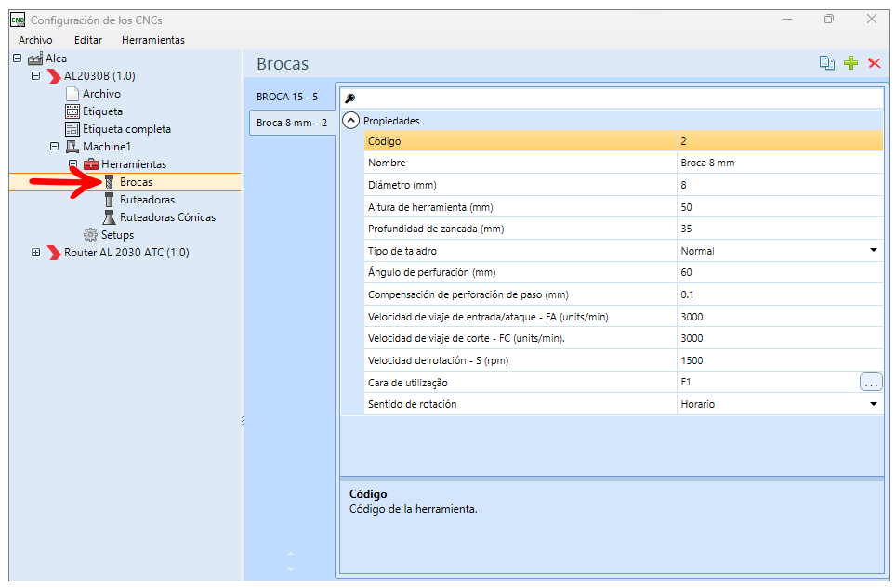Viewport: 896px width, 588px height.
Task: Expand the Router AL 2030 ATC node
Action: tap(35, 253)
